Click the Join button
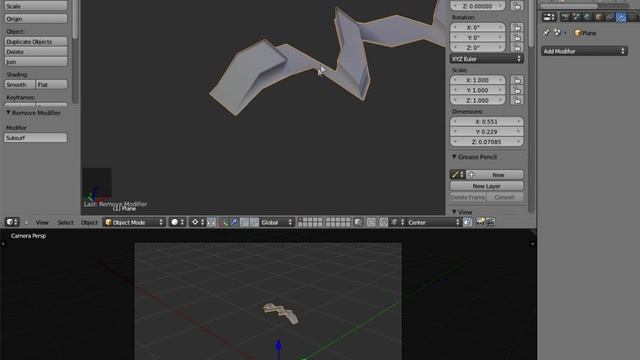 point(36,62)
